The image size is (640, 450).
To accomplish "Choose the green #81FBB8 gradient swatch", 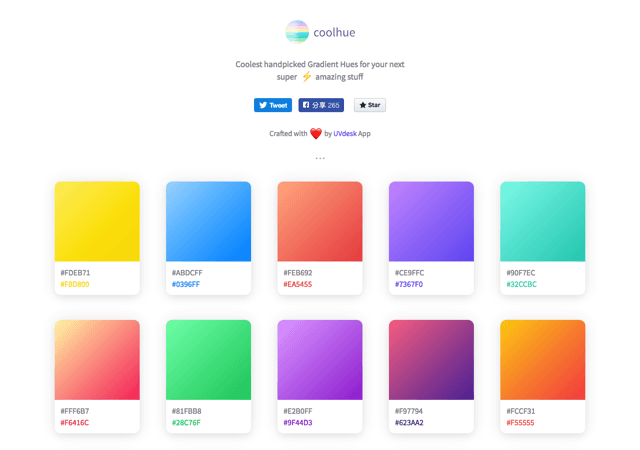I will point(209,360).
